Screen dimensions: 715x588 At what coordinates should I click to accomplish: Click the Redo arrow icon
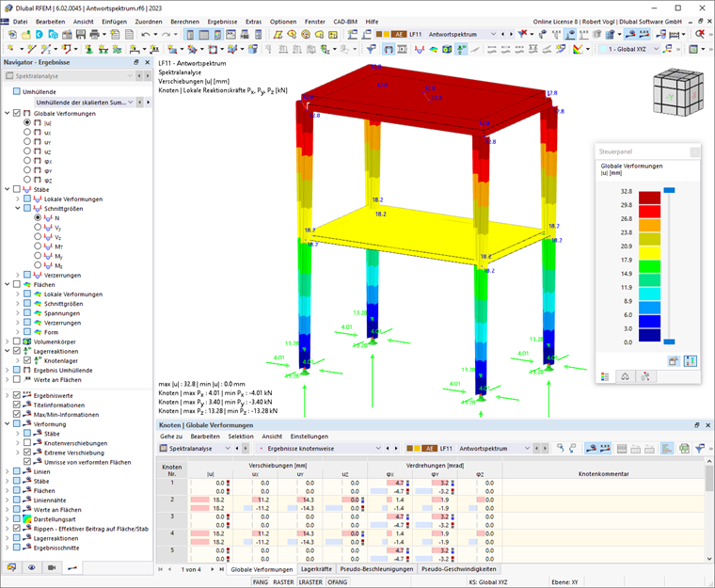point(166,34)
